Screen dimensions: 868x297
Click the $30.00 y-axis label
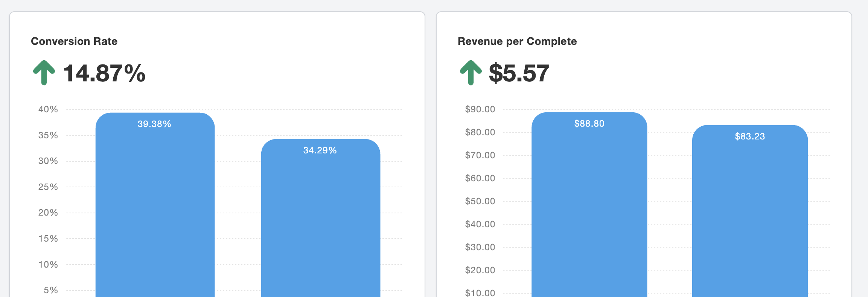(x=480, y=247)
